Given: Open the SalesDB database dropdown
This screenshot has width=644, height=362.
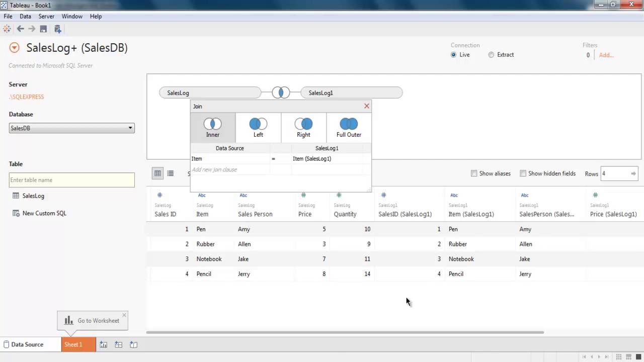Looking at the screenshot, I should click(x=72, y=128).
